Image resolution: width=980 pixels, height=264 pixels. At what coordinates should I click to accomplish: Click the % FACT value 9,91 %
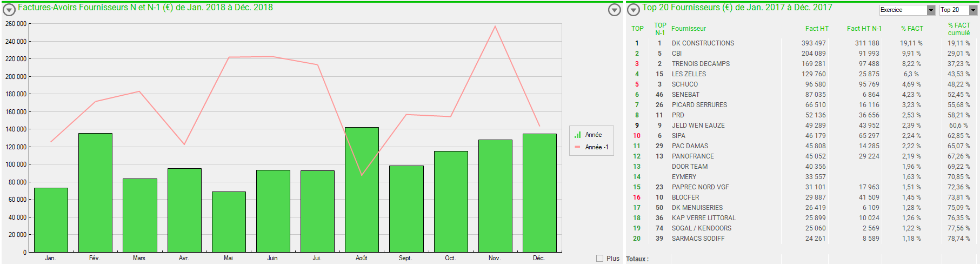point(912,54)
